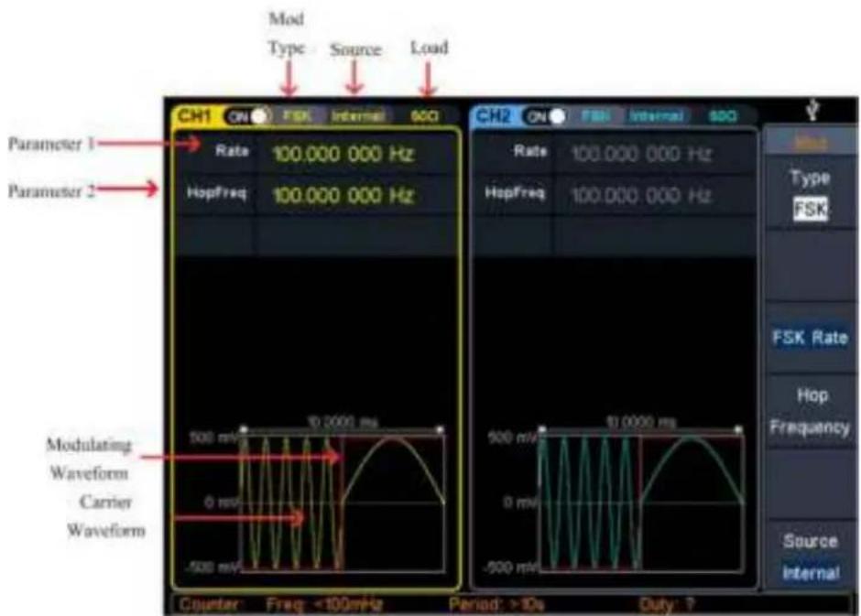Click the CH1 FSK mod type indicator
The height and width of the screenshot is (616, 861).
click(x=297, y=115)
